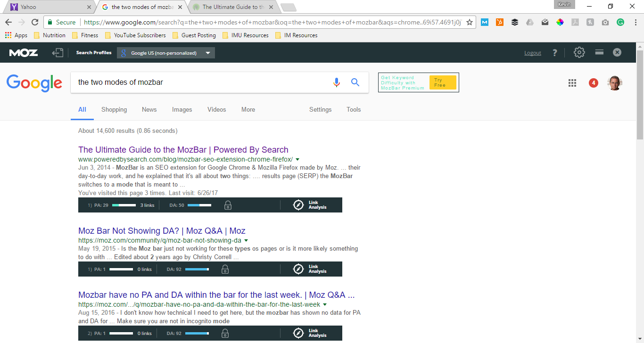
Task: Open Link Analysis for Moz Bar Not Showing DA
Action: tap(310, 269)
